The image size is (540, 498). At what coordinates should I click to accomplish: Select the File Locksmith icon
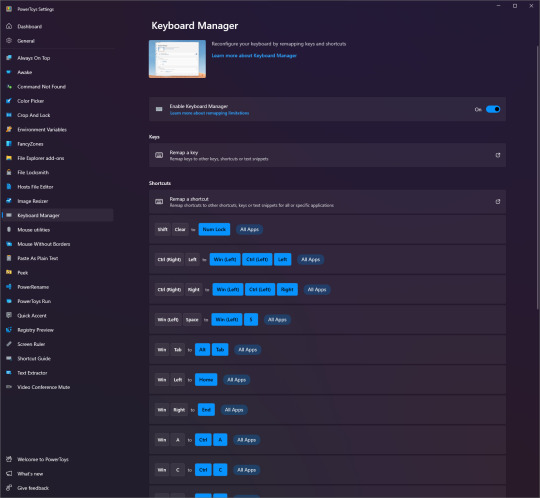pyautogui.click(x=9, y=172)
